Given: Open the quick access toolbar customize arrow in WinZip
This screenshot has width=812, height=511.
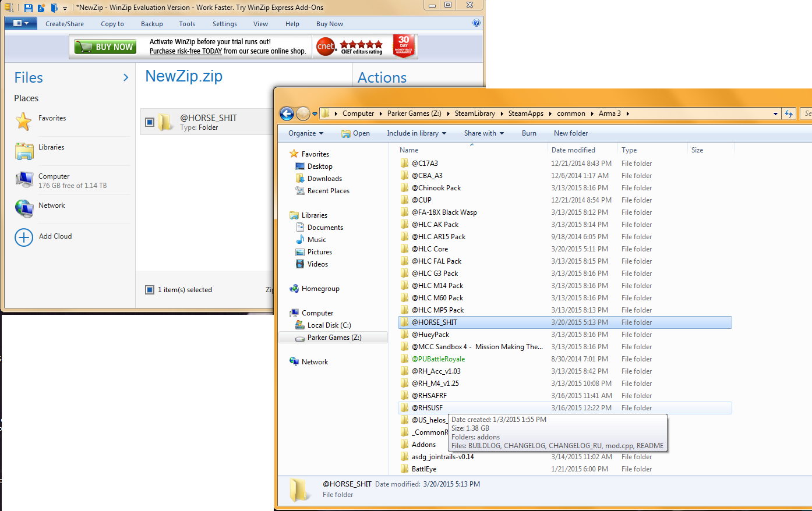Looking at the screenshot, I should [65, 8].
